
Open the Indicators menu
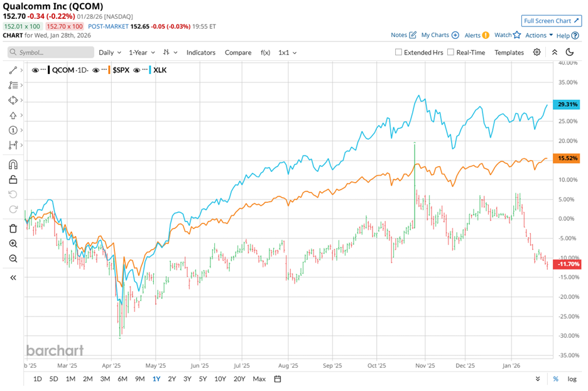point(200,53)
